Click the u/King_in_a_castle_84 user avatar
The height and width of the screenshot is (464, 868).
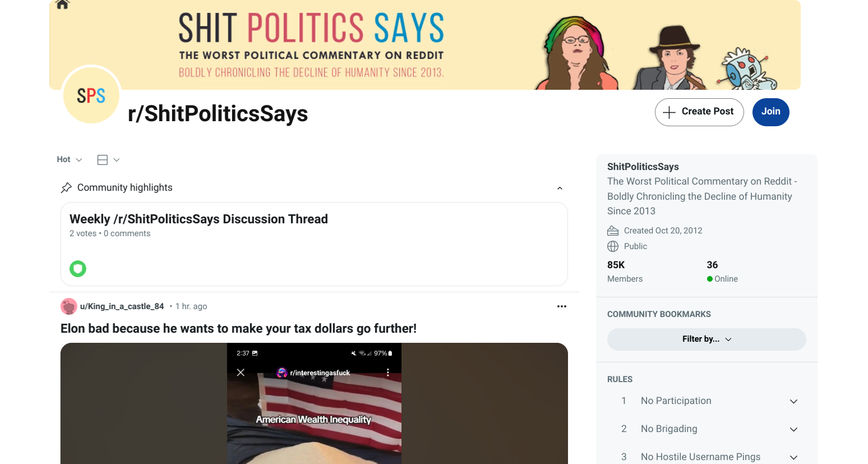(68, 306)
